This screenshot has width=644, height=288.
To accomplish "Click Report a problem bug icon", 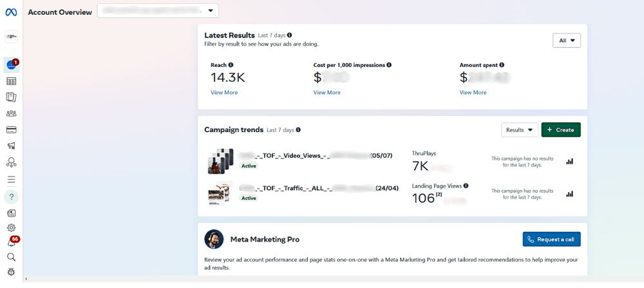I will tap(12, 271).
